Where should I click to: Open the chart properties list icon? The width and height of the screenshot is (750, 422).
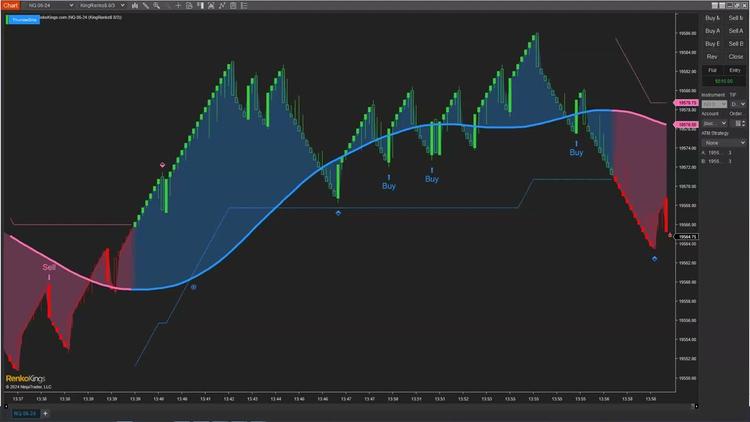pyautogui.click(x=244, y=5)
